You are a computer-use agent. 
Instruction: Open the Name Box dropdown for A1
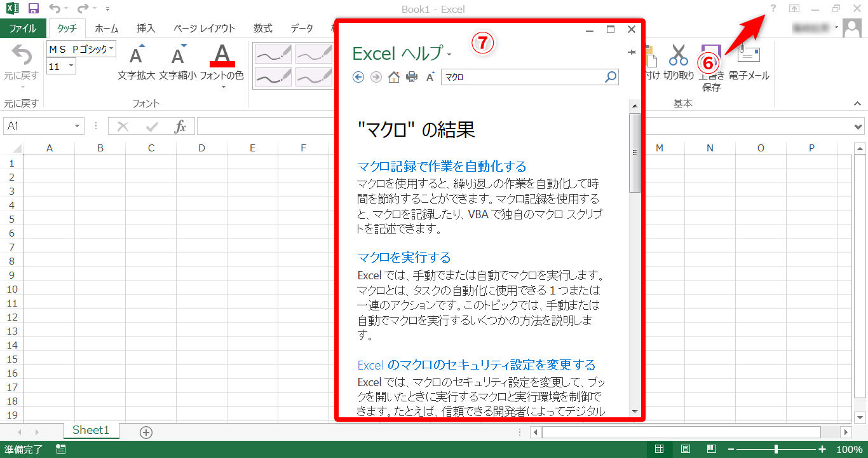[x=78, y=126]
